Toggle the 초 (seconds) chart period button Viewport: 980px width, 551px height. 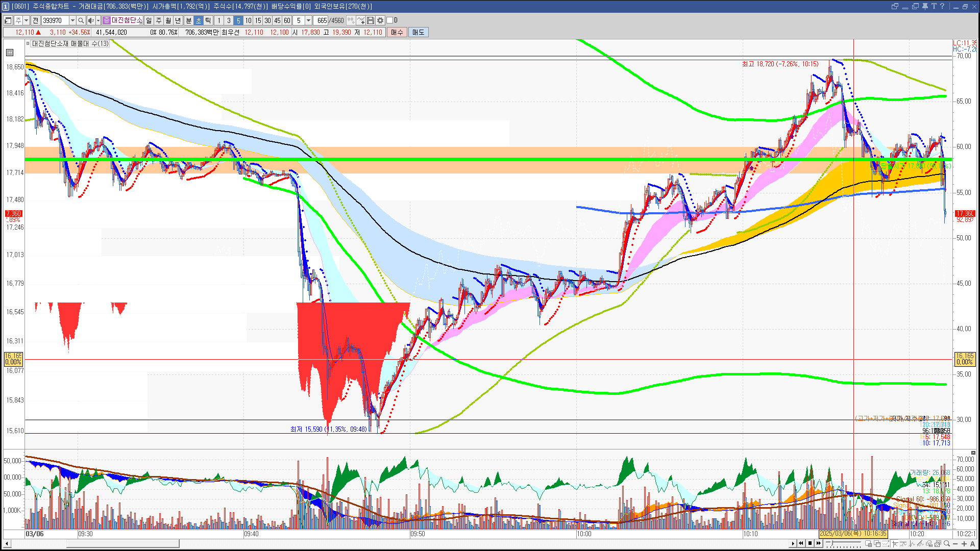(199, 20)
